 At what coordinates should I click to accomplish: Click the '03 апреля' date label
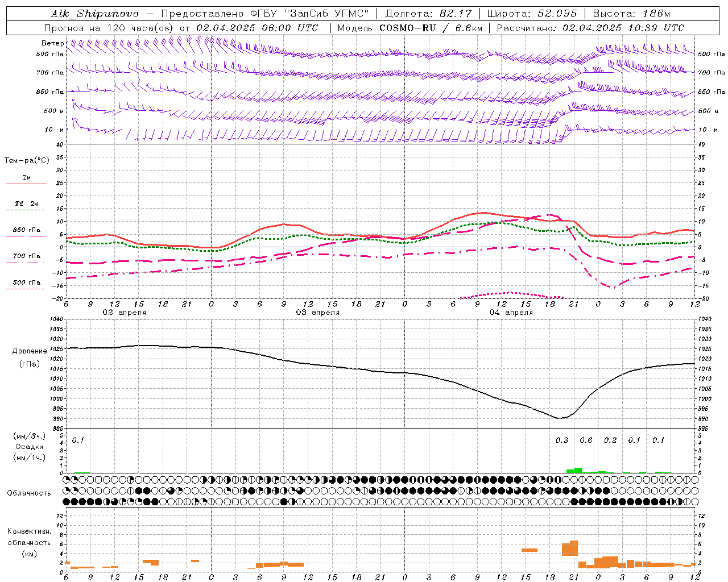coord(318,313)
